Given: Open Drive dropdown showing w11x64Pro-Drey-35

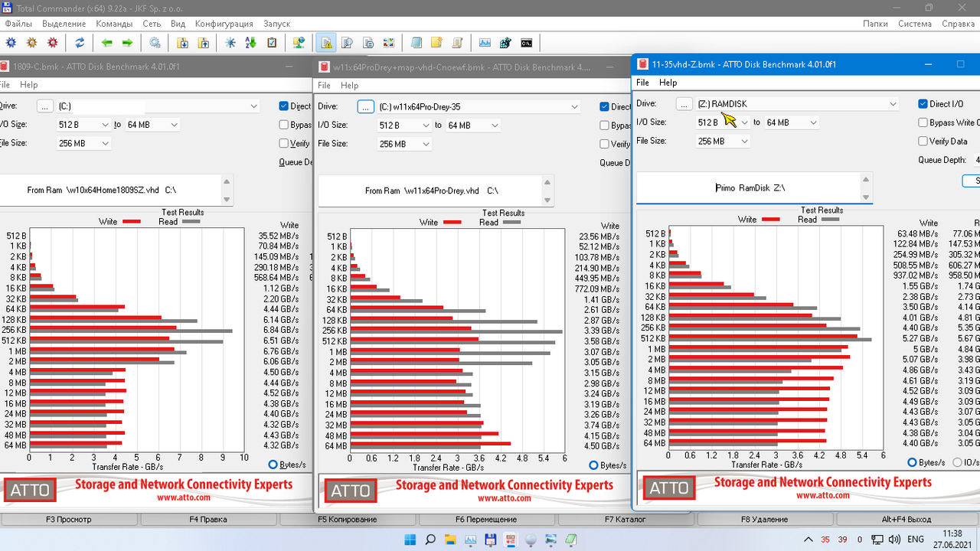Looking at the screenshot, I should 479,107.
